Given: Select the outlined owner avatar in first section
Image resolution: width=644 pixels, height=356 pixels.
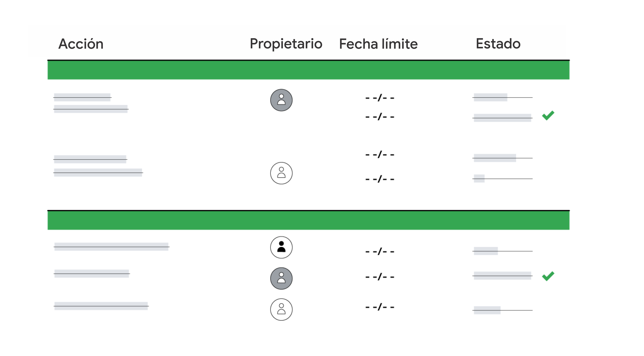Looking at the screenshot, I should pos(281,173).
